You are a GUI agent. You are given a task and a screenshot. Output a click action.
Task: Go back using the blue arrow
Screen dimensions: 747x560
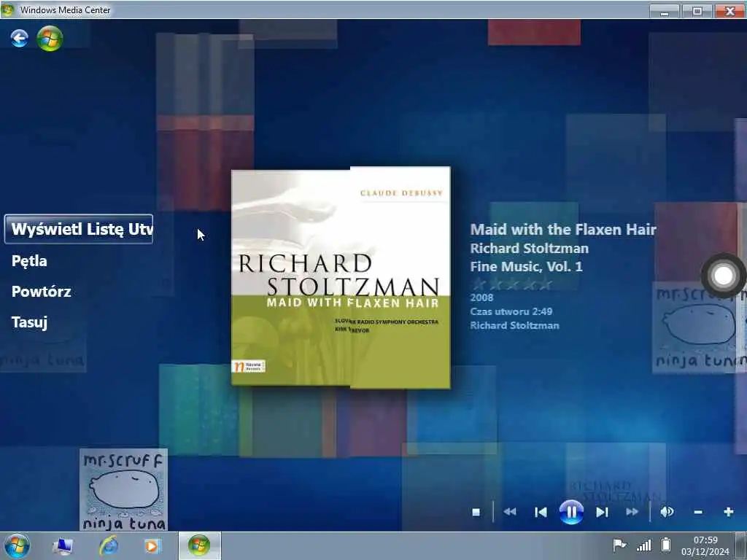(x=20, y=38)
